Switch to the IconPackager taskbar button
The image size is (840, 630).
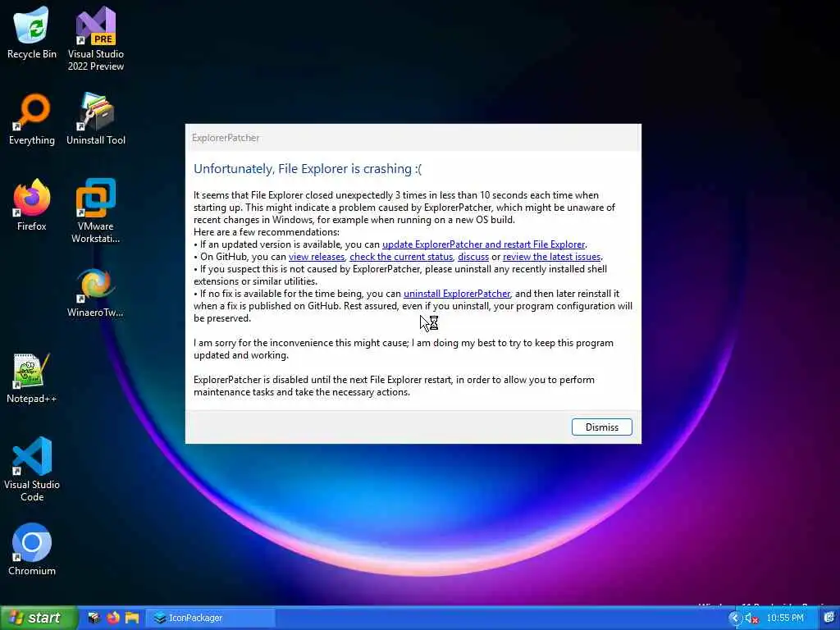211,618
